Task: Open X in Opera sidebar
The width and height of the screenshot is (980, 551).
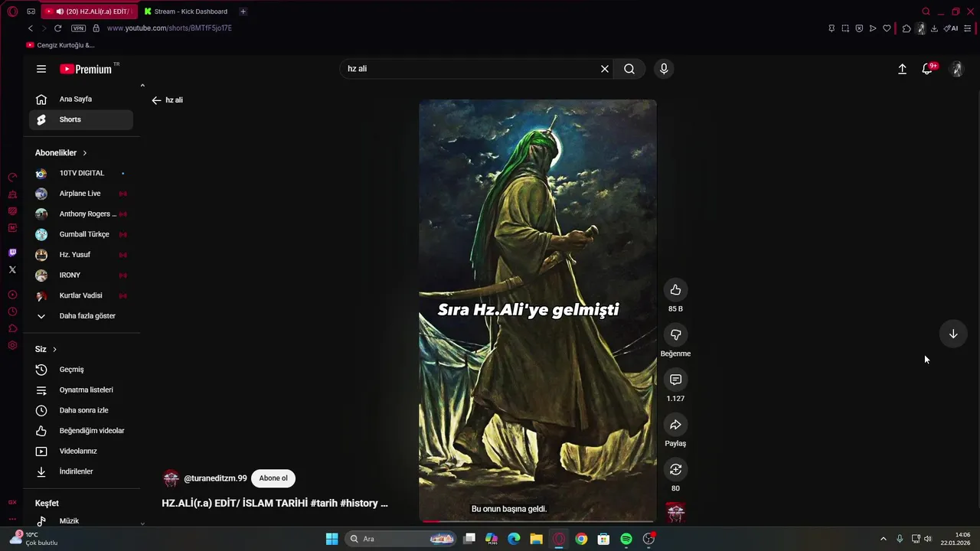Action: click(12, 269)
